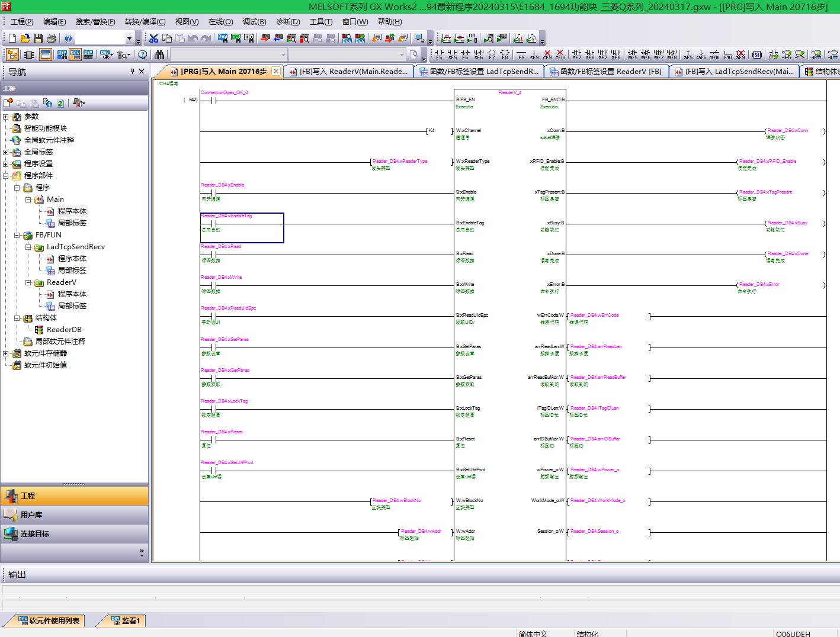
Task: Insert an F7 coil symbol
Action: coord(492,55)
